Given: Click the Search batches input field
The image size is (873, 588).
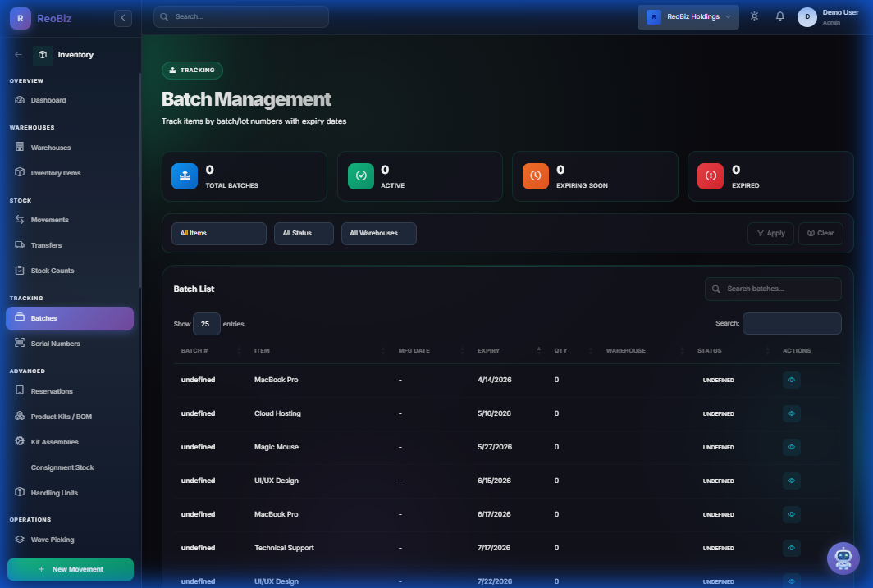Looking at the screenshot, I should click(x=772, y=289).
